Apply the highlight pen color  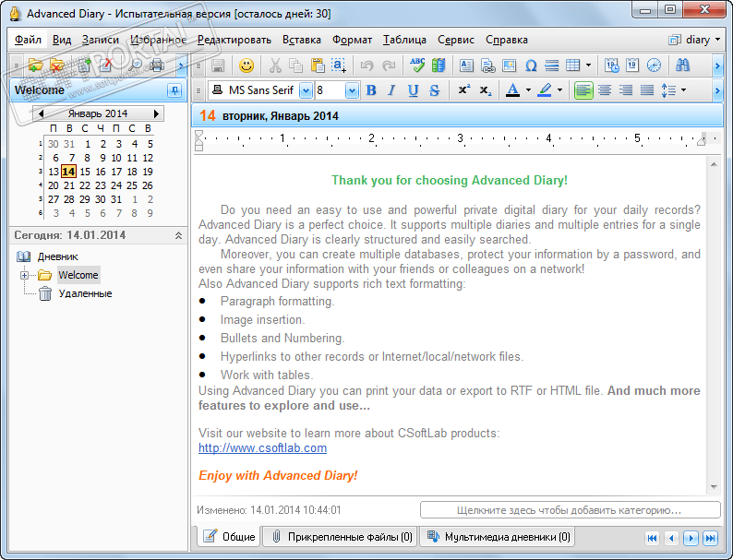(x=544, y=90)
